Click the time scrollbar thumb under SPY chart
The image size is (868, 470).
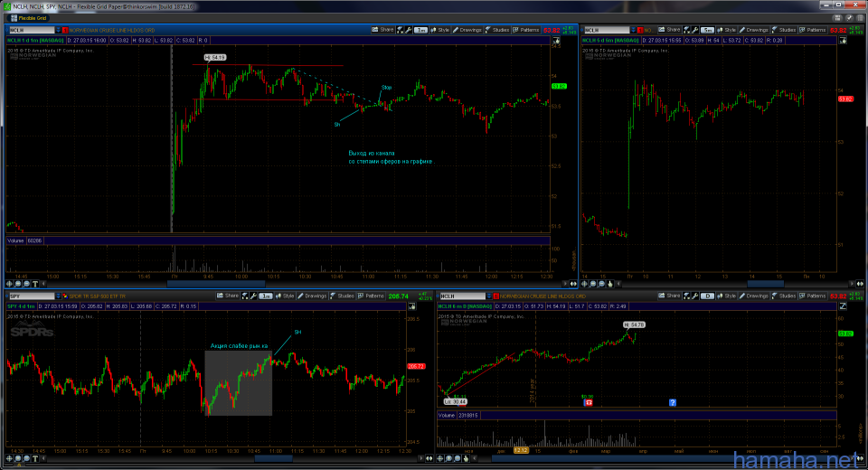[273, 458]
